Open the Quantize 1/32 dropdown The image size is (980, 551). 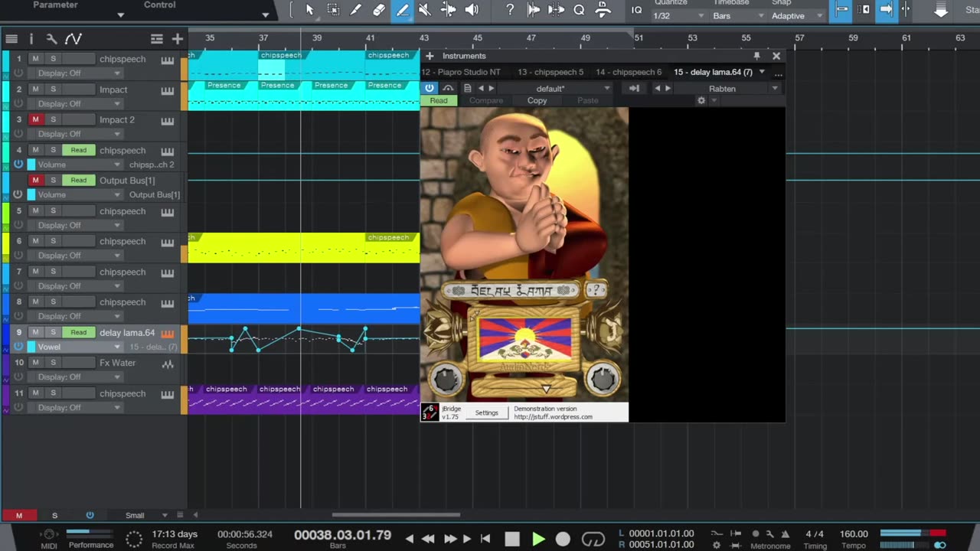tap(678, 16)
